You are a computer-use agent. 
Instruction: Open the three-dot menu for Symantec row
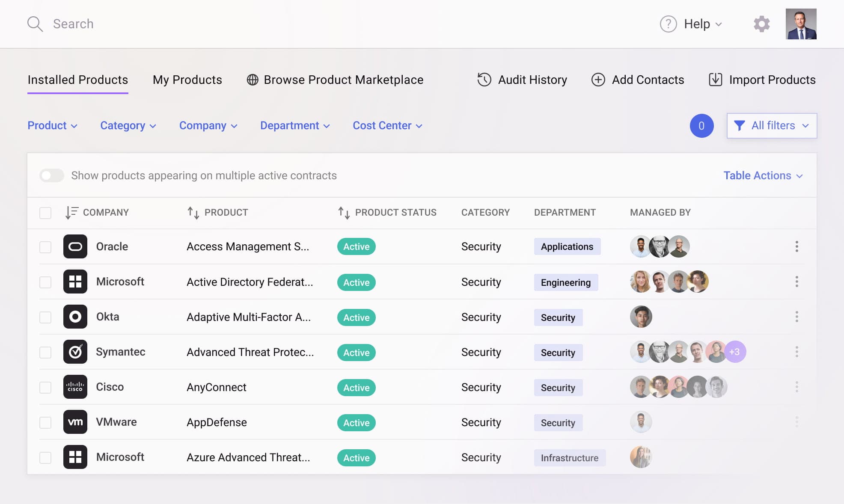click(796, 352)
